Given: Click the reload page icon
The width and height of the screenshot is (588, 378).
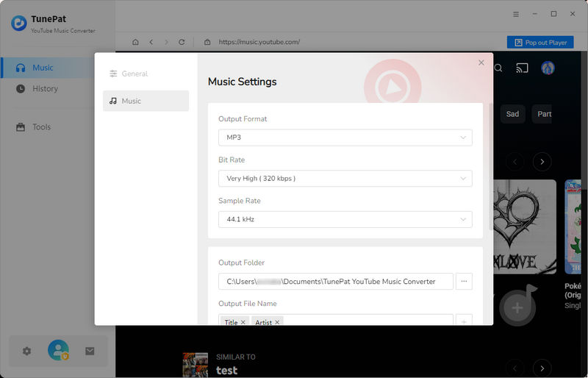Looking at the screenshot, I should pos(182,43).
